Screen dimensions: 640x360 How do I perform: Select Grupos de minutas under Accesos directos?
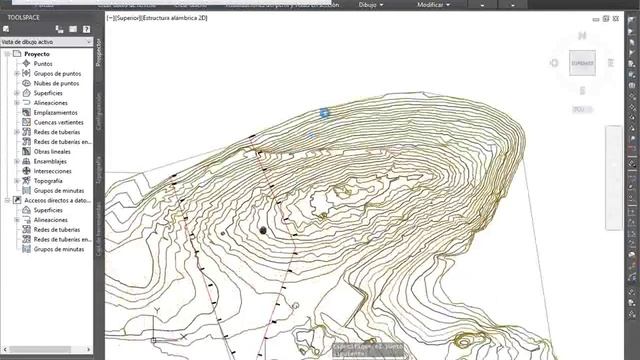pos(59,249)
